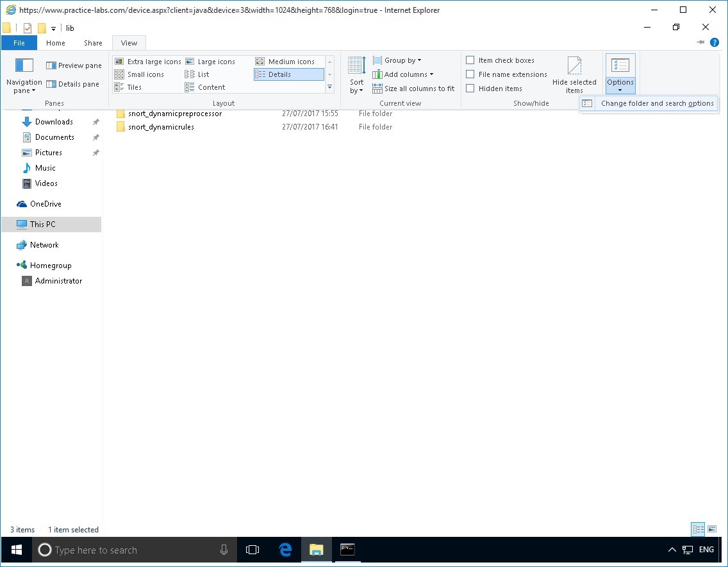This screenshot has width=728, height=567.
Task: Click the Navigation pane icon
Action: pyautogui.click(x=24, y=65)
